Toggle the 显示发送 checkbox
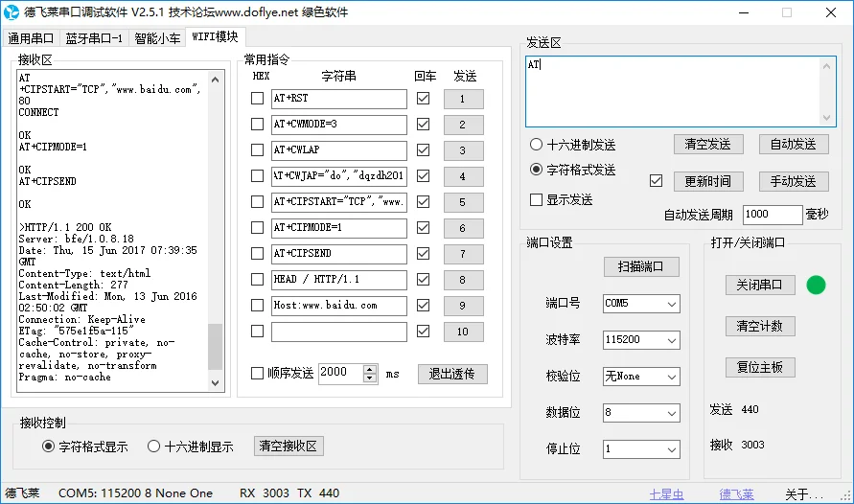This screenshot has height=504, width=854. [x=536, y=199]
